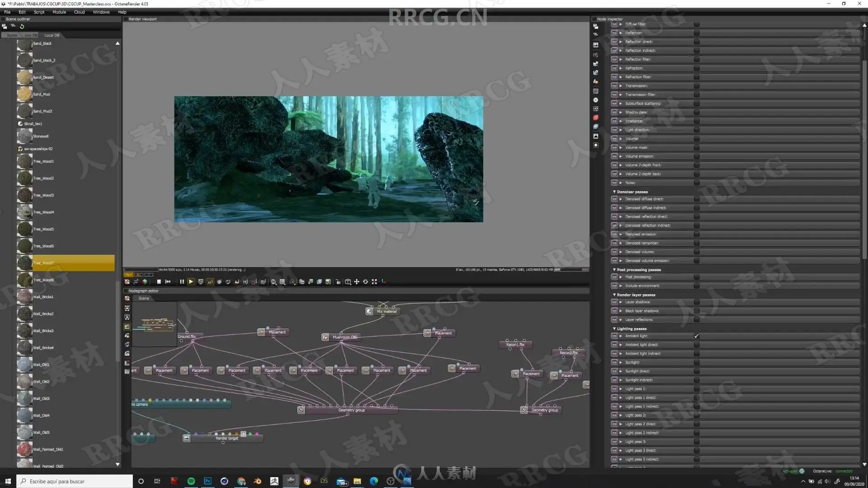Tick Denoised emission checkbox

point(696,234)
